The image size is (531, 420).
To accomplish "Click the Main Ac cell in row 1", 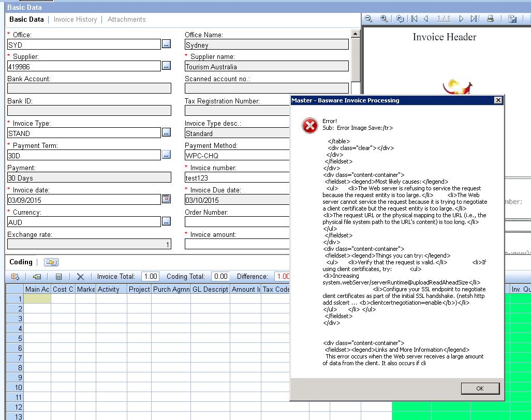I will (x=37, y=299).
